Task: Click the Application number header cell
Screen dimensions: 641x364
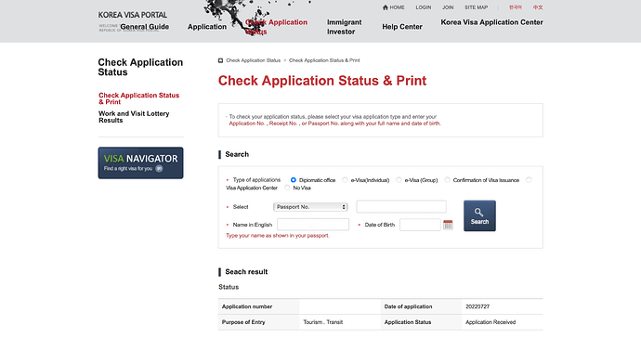Action: (x=258, y=306)
